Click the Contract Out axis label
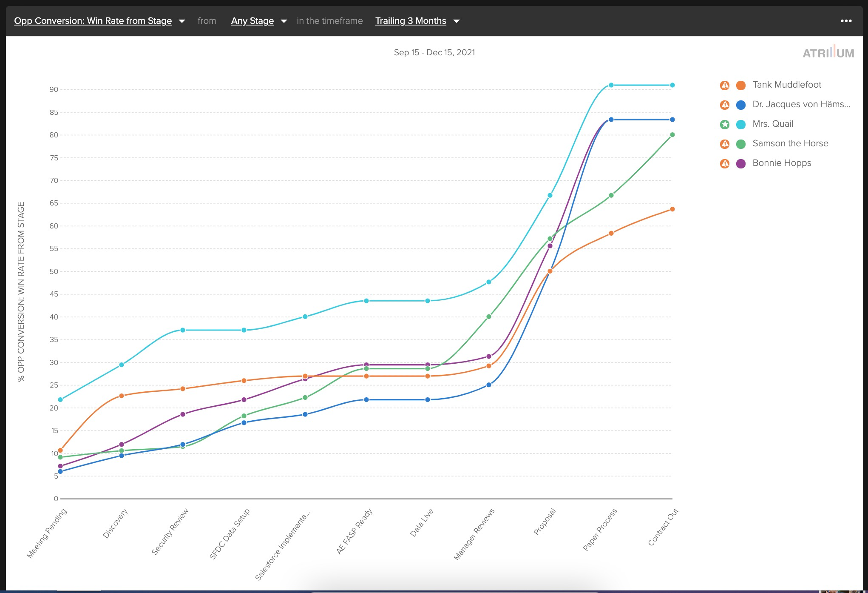Screen dimensions: 868x593 663,527
